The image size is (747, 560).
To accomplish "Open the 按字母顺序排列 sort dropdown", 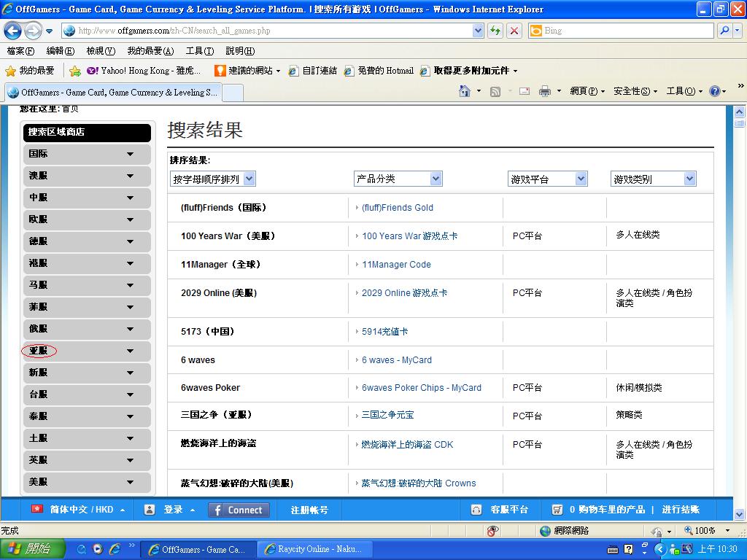I will [213, 179].
